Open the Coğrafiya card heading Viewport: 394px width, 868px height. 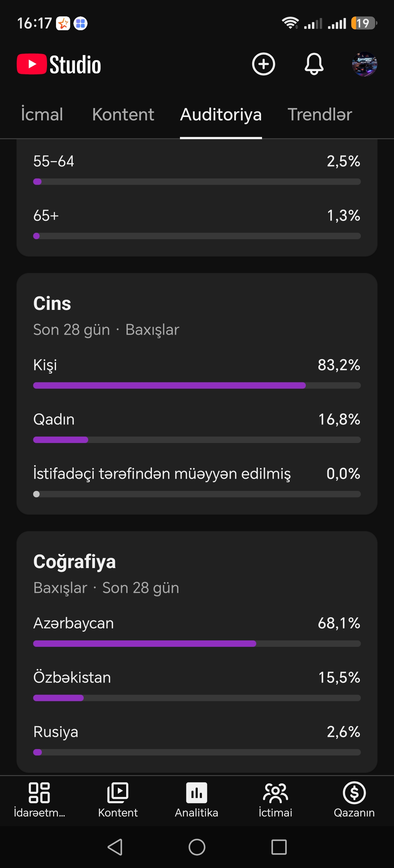coord(75,562)
